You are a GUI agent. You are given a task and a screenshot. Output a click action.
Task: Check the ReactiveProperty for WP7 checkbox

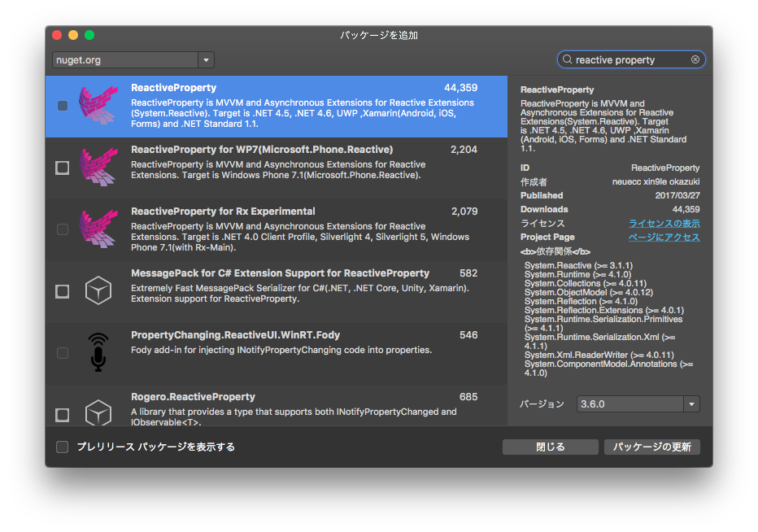click(62, 168)
